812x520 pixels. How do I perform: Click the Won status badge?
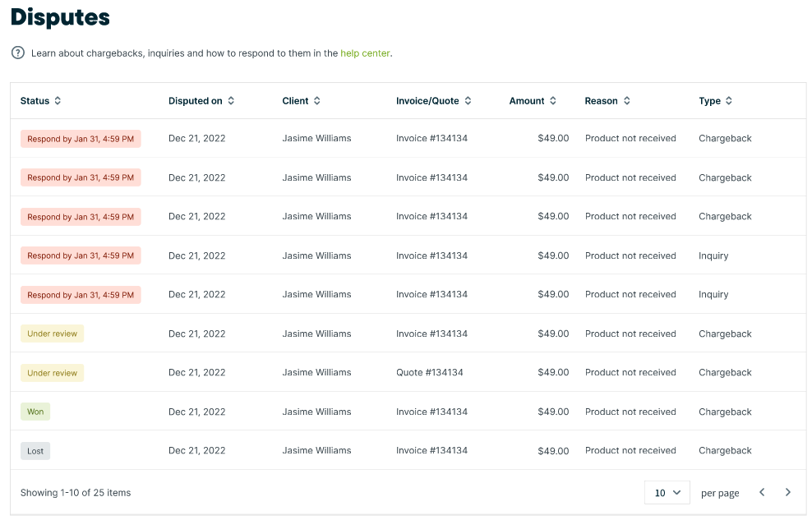point(35,412)
